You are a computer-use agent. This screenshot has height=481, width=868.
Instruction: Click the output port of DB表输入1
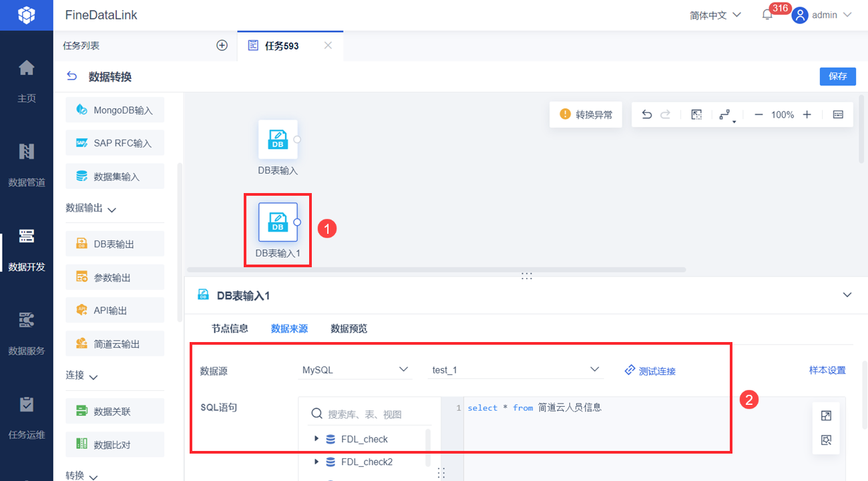(297, 222)
